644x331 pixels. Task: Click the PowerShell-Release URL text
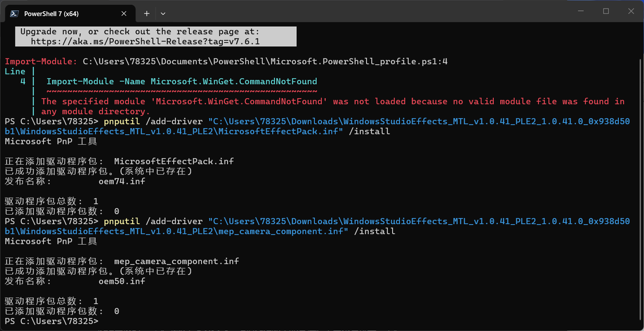point(145,41)
